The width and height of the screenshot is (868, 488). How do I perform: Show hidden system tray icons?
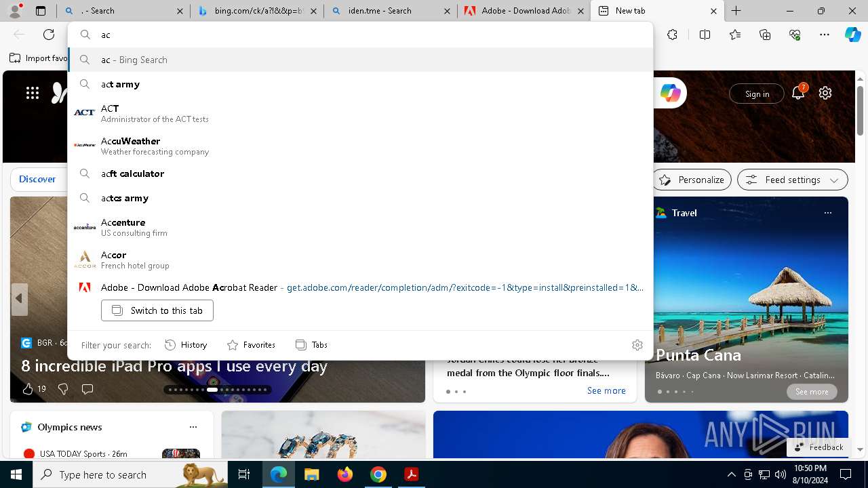(x=731, y=474)
